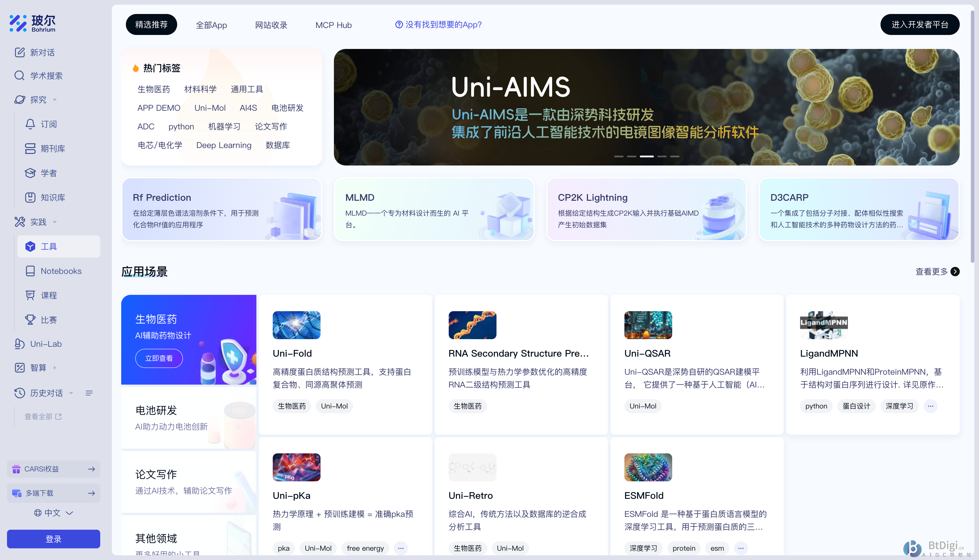Open the 中文 language dropdown
The width and height of the screenshot is (979, 560).
pos(54,513)
